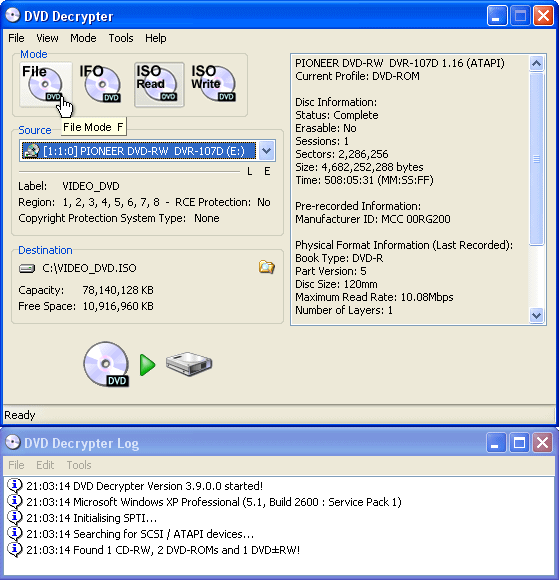Screen dimensions: 559x580
Task: Open the Source drive dropdown arrow
Action: [x=266, y=151]
